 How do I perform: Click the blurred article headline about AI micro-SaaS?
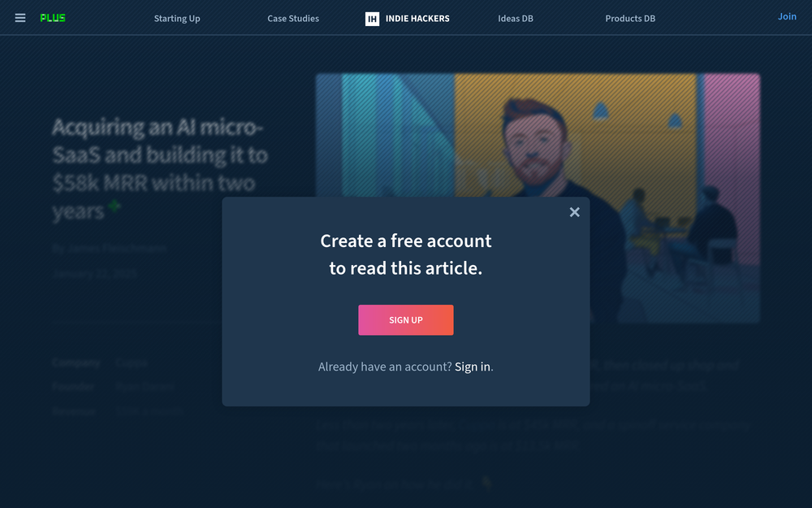coord(159,169)
